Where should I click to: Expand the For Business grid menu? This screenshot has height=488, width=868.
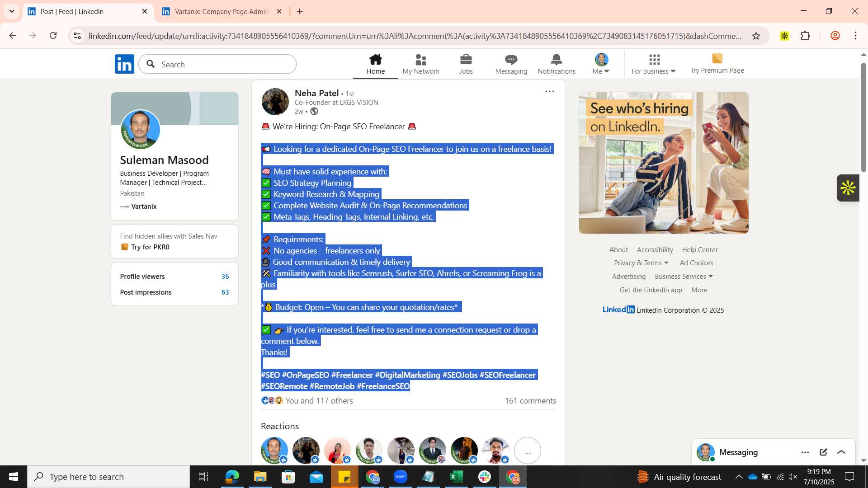tap(654, 64)
